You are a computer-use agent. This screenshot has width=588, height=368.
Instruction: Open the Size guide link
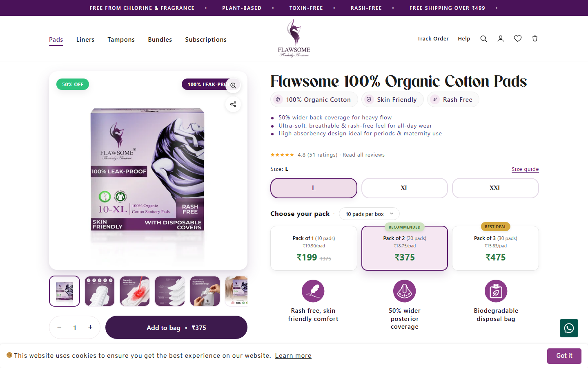point(525,169)
